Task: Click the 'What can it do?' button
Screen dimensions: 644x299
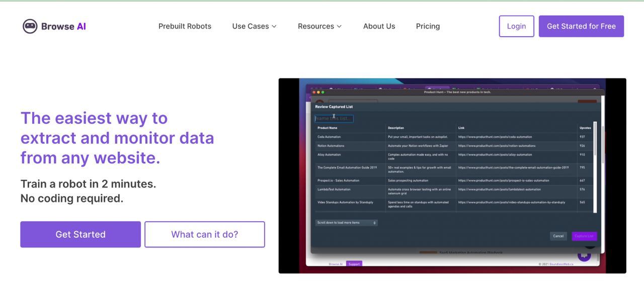Action: 205,234
